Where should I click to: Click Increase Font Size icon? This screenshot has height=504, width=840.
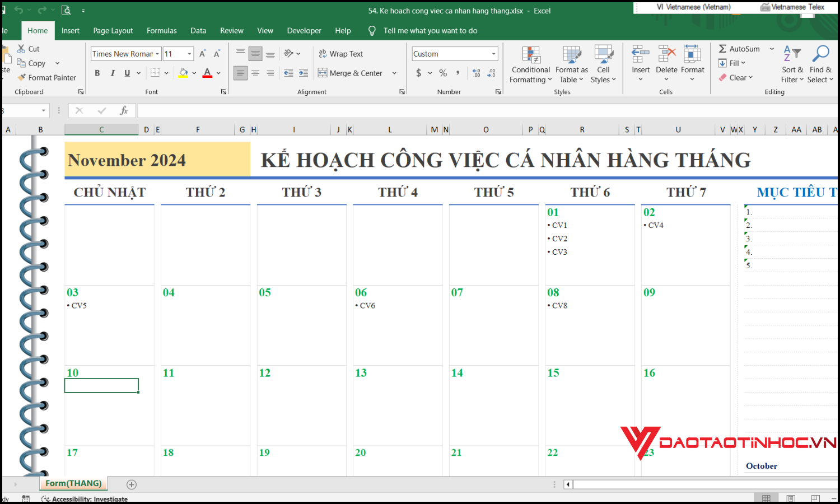(203, 54)
